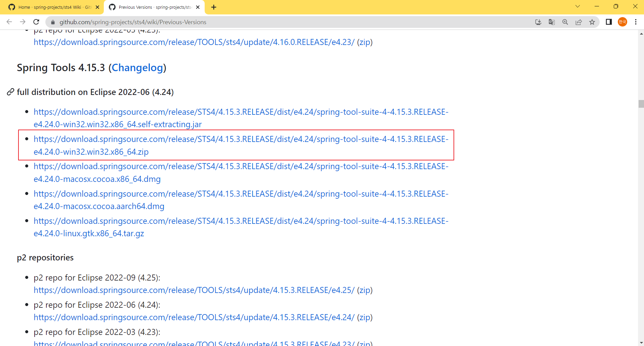Close the Home sts4 Wiki tab
The image size is (644, 346).
coord(97,7)
